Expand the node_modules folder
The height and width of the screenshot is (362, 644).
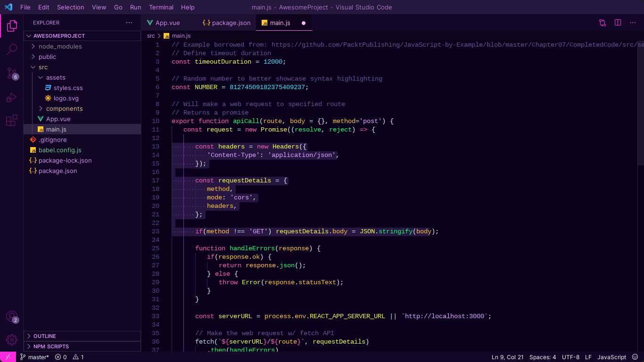pyautogui.click(x=82, y=46)
